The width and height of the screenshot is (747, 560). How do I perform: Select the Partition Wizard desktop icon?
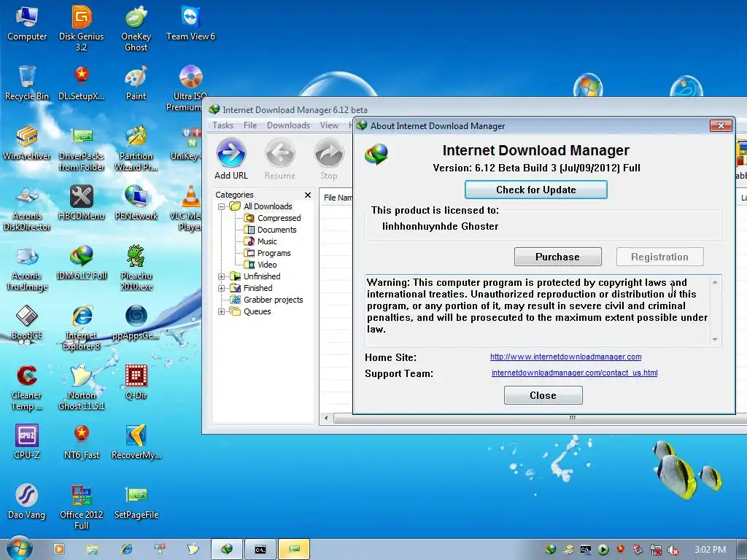(x=136, y=148)
